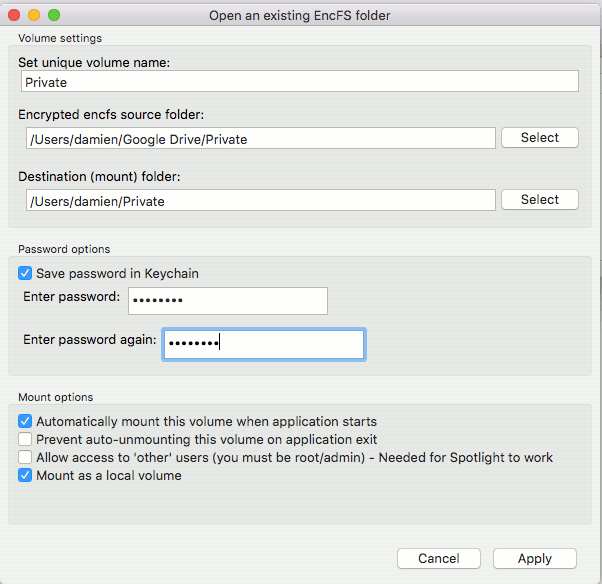Viewport: 602px width, 584px height.
Task: Focus the Enter password again field
Action: coord(264,344)
